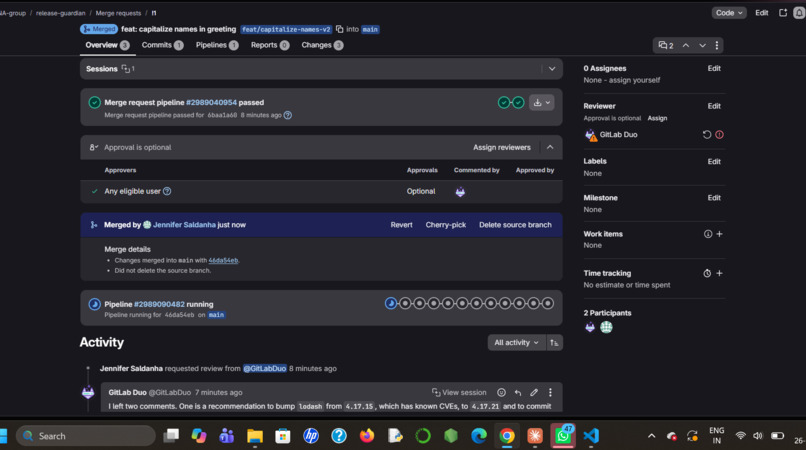Click Work items info icon

708,234
